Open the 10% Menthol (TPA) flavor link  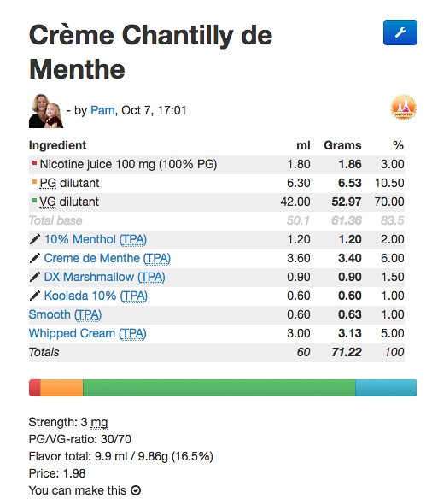(96, 239)
